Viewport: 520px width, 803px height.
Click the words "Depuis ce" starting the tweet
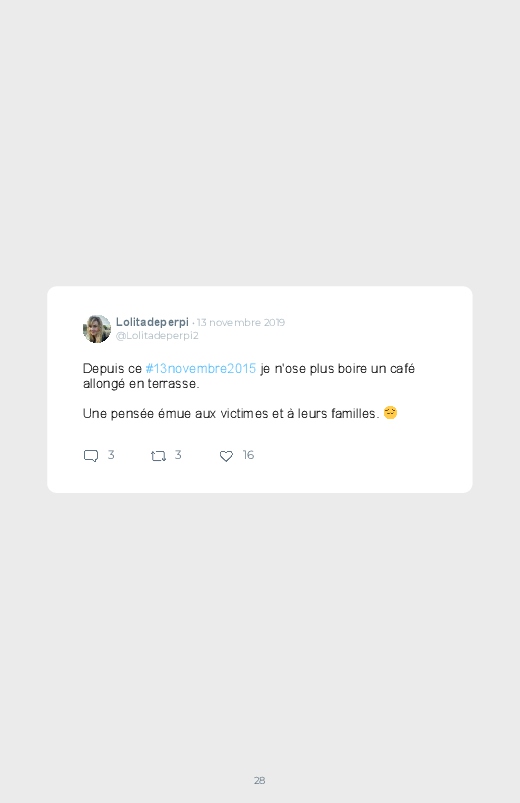pos(112,369)
